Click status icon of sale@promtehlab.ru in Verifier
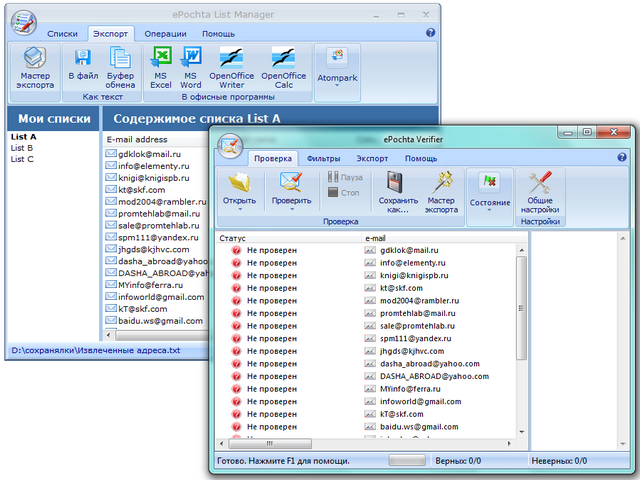 (236, 326)
